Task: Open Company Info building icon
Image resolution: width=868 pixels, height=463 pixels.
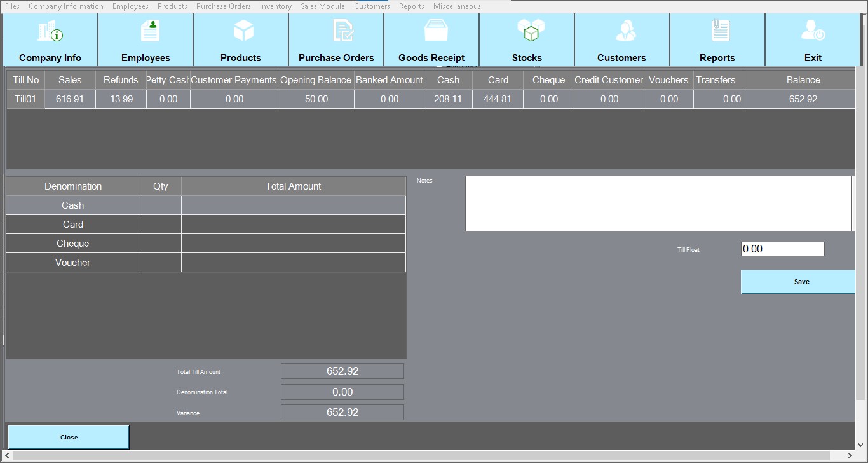Action: coord(50,32)
